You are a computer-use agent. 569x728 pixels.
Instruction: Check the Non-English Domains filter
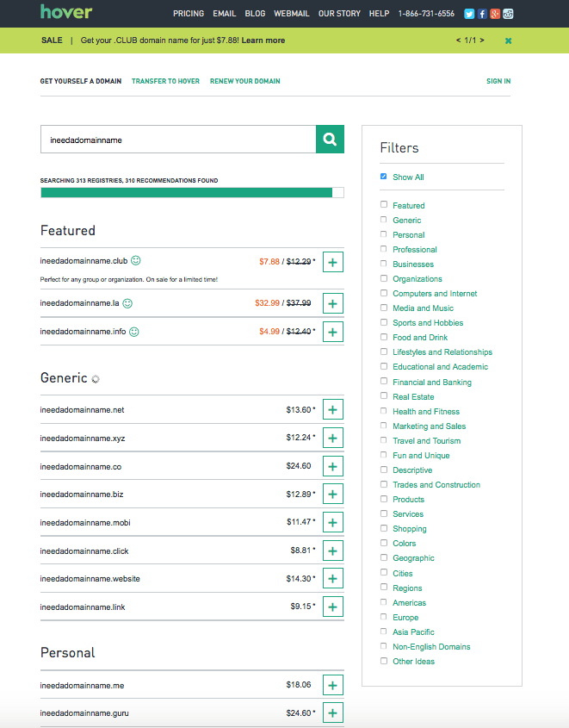(384, 646)
